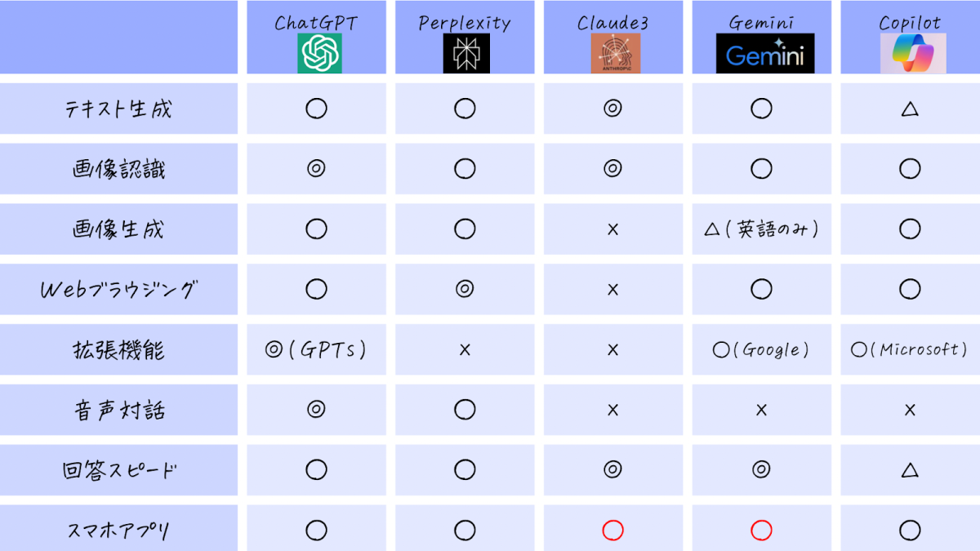
Task: Click Claude3's double circle in テキスト生成 row
Action: [x=612, y=109]
